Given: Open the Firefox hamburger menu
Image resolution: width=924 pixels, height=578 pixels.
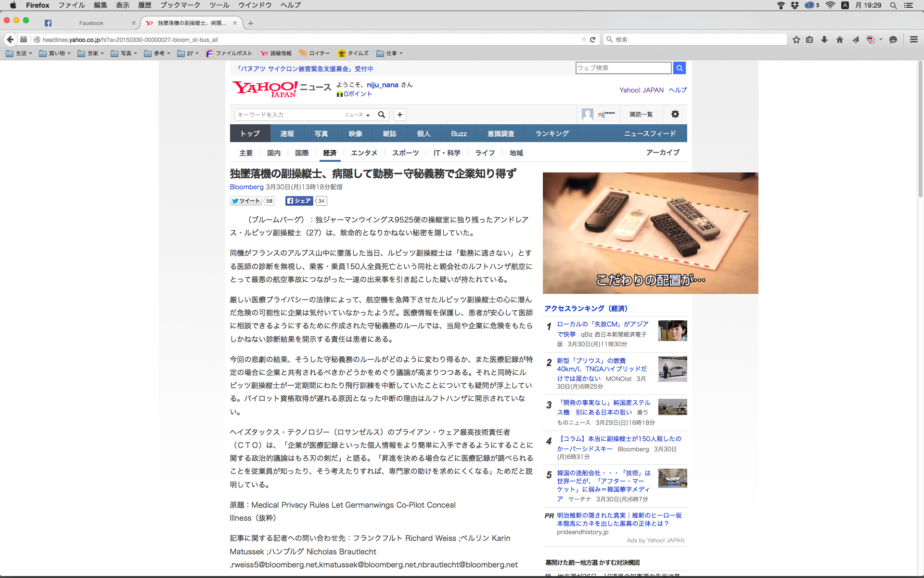Looking at the screenshot, I should [913, 39].
